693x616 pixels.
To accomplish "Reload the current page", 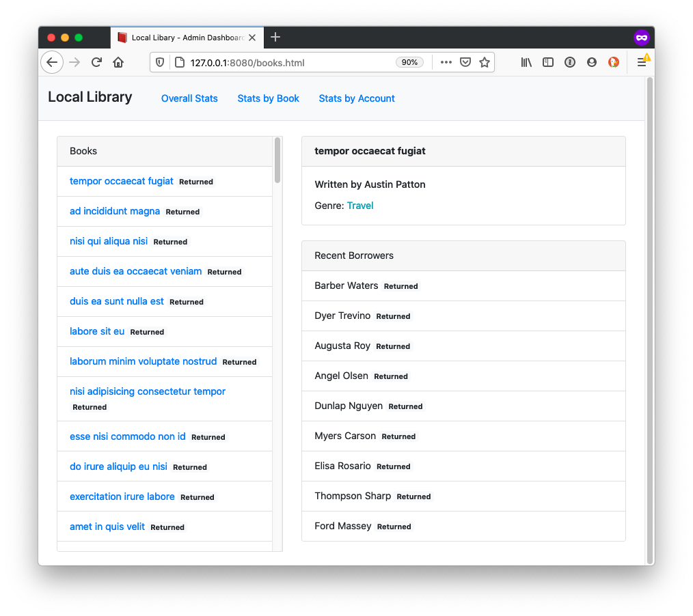I will point(96,62).
